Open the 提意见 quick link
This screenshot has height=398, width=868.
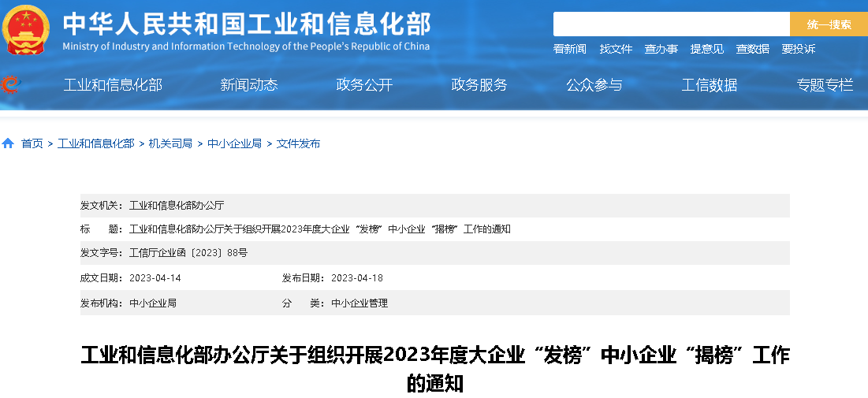coord(706,49)
